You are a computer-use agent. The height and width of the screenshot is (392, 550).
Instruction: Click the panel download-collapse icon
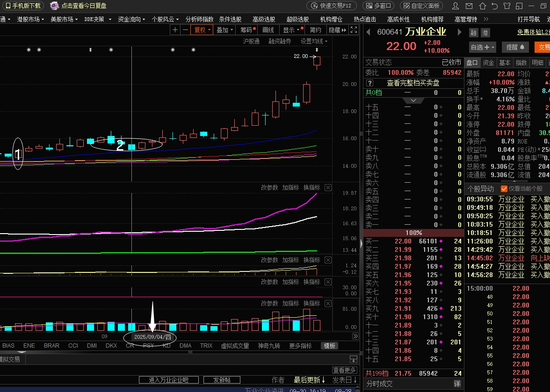tap(354, 359)
